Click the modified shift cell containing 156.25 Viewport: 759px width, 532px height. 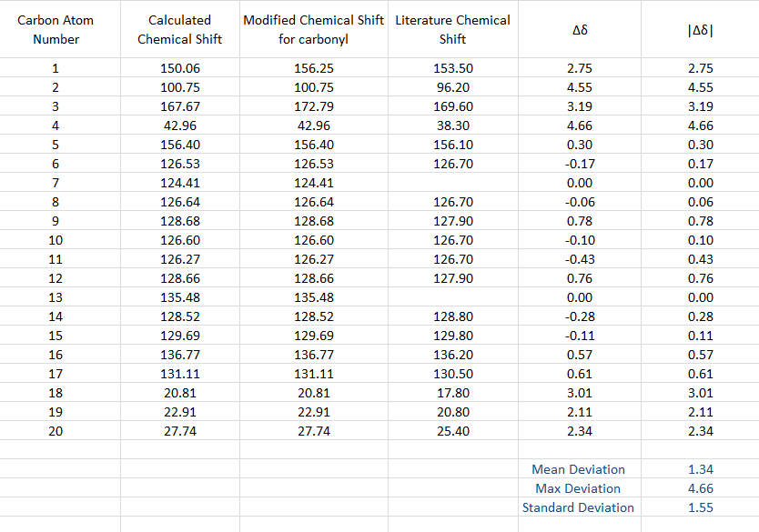click(313, 68)
